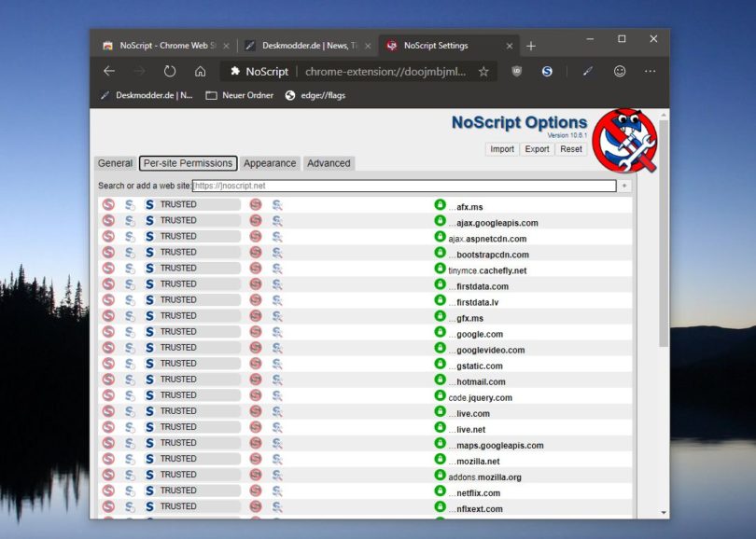Toggle the green lock for netflix.com
This screenshot has width=756, height=539.
pyautogui.click(x=440, y=491)
